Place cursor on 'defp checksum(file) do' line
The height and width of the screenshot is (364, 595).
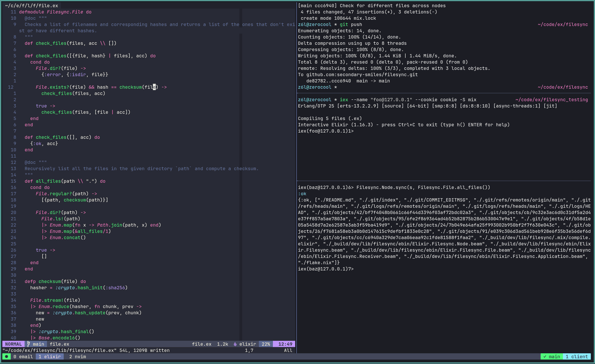tap(55, 281)
